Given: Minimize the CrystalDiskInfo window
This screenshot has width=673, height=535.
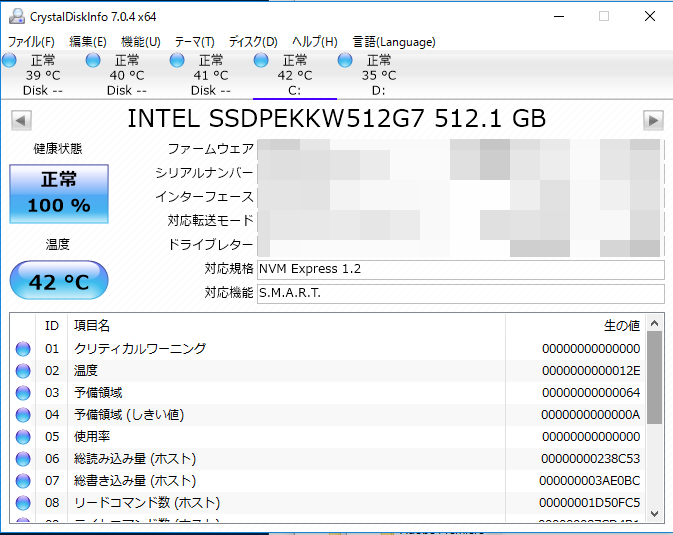Looking at the screenshot, I should [x=559, y=17].
